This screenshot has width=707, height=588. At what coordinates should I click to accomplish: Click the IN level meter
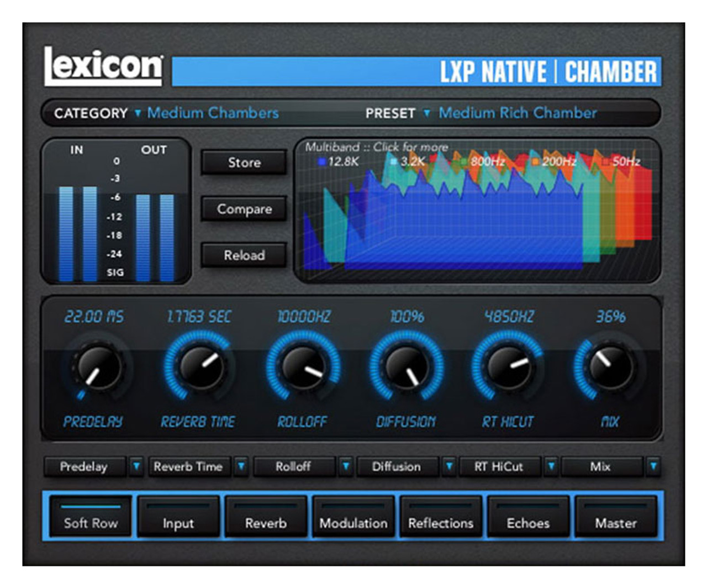click(77, 234)
